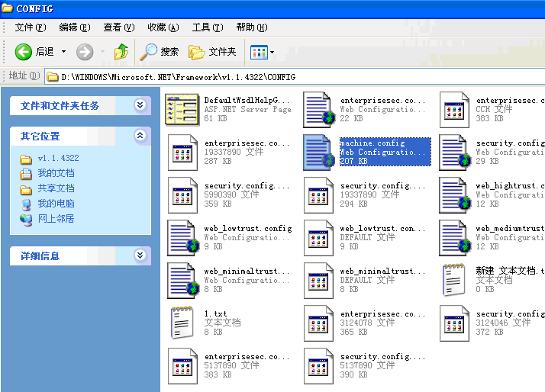Open the views dropdown arrow
This screenshot has width=545, height=392.
coord(272,53)
